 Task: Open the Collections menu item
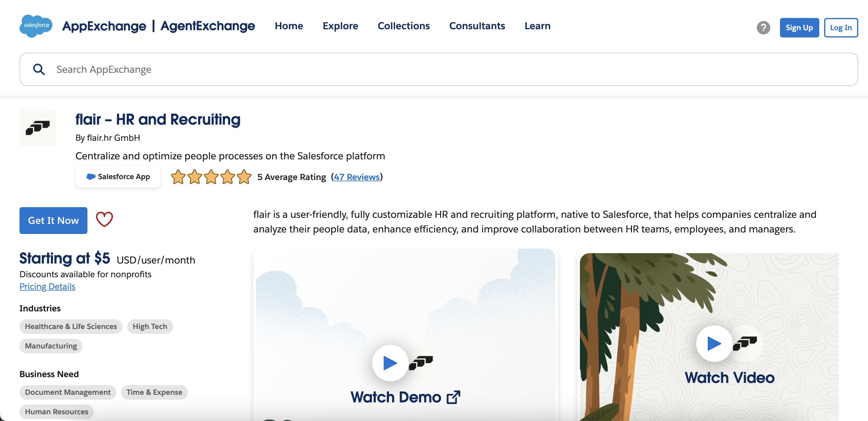tap(404, 26)
